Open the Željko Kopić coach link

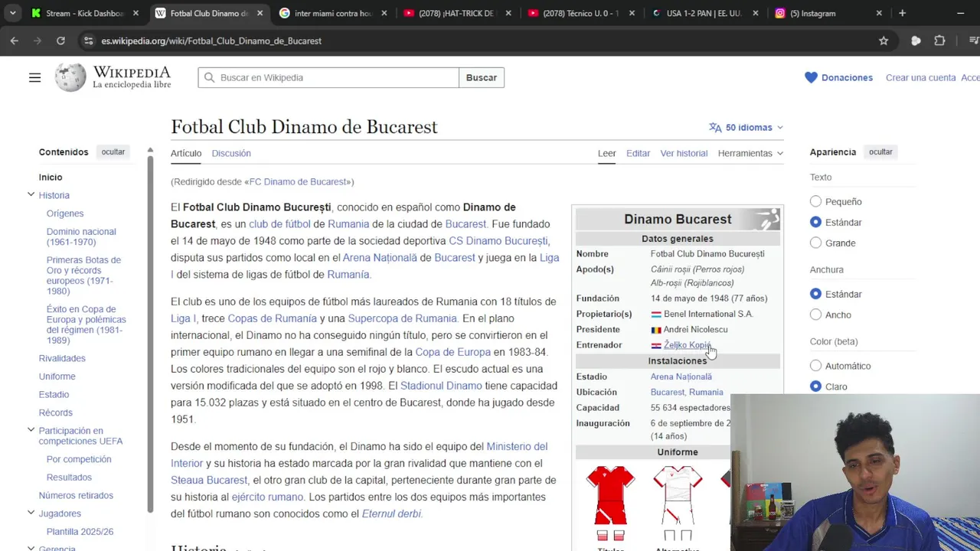click(687, 345)
